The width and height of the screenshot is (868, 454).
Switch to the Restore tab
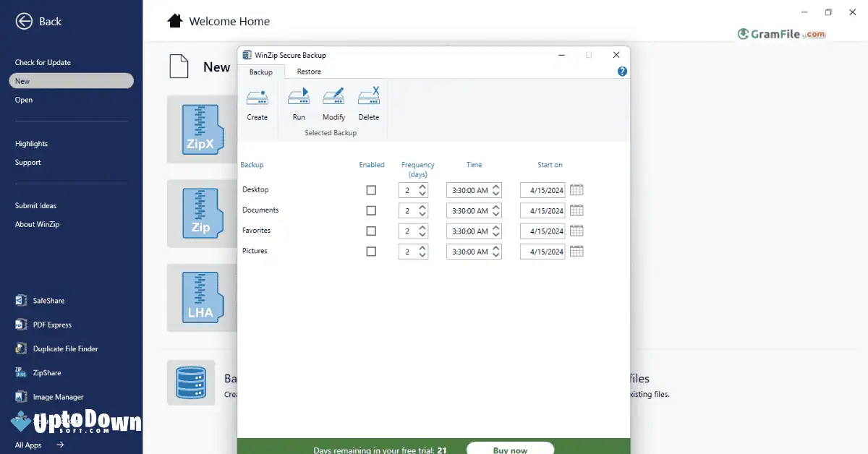tap(309, 72)
